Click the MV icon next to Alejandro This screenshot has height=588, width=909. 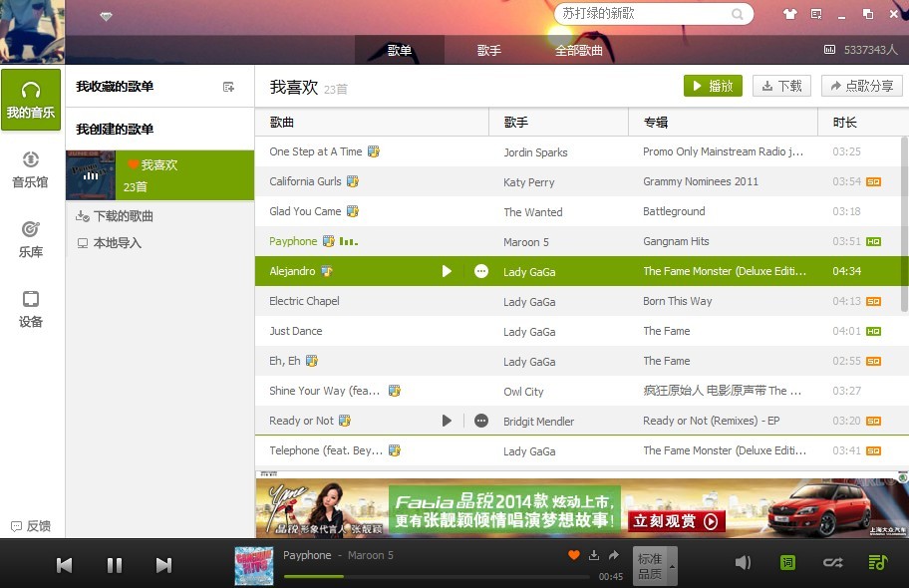pos(327,271)
